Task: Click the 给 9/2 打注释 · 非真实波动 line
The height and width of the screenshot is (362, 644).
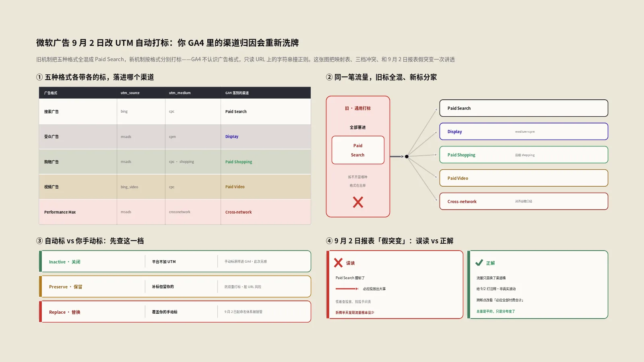Action: click(496, 289)
